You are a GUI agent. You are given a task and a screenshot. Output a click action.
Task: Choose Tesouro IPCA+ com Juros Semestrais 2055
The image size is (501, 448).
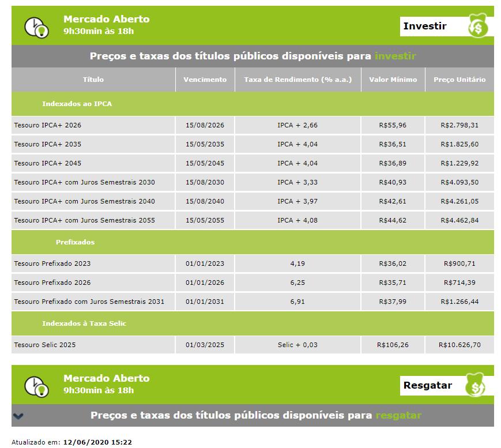tap(84, 220)
